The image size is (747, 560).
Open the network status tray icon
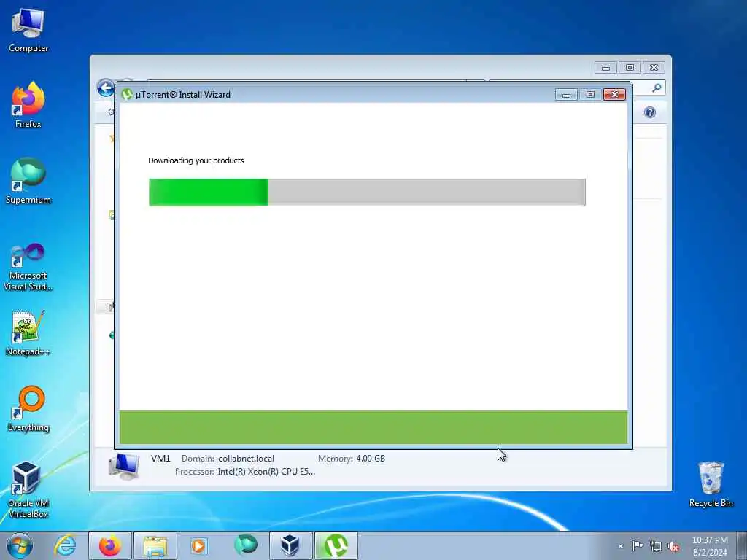(656, 546)
